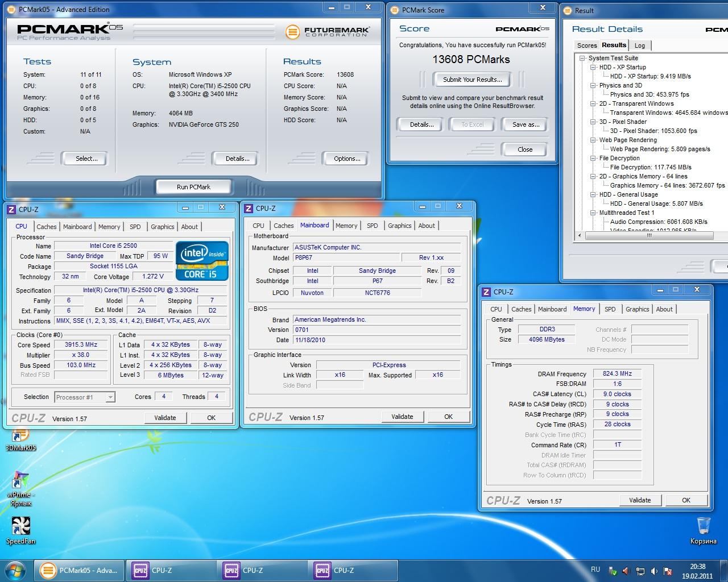
Task: Open SPD tab in Mainboard CPU-Z window
Action: [x=373, y=226]
